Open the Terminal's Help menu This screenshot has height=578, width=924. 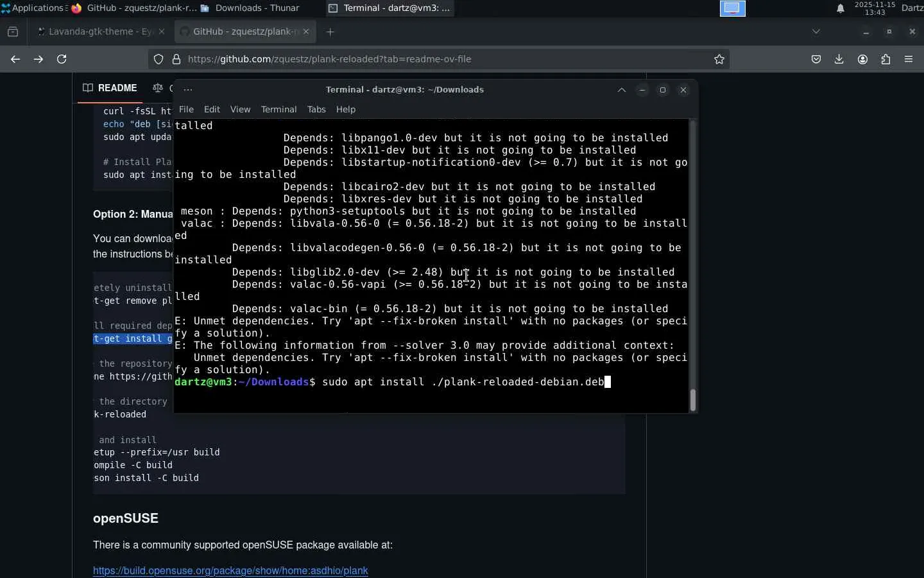tap(346, 109)
